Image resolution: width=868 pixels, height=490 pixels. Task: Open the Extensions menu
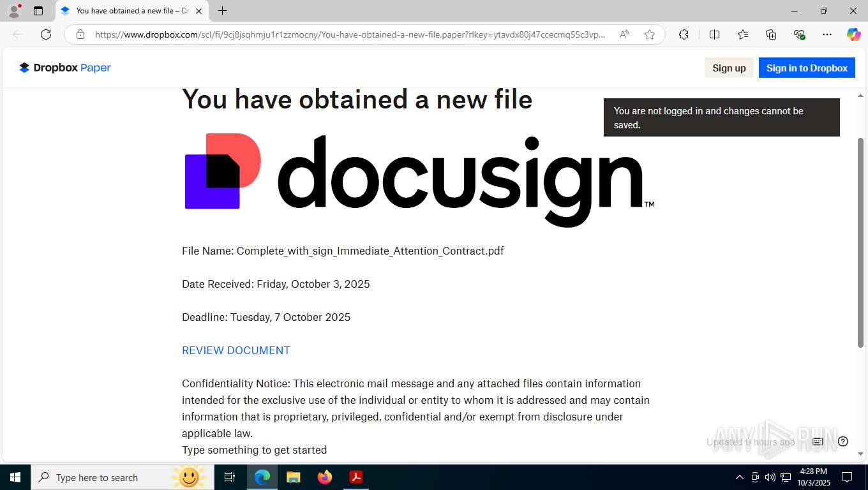point(684,34)
